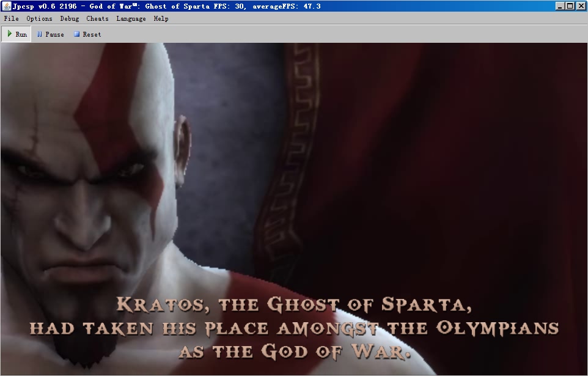Expand the Debug menu
Screen dimensions: 588x376
[x=69, y=18]
